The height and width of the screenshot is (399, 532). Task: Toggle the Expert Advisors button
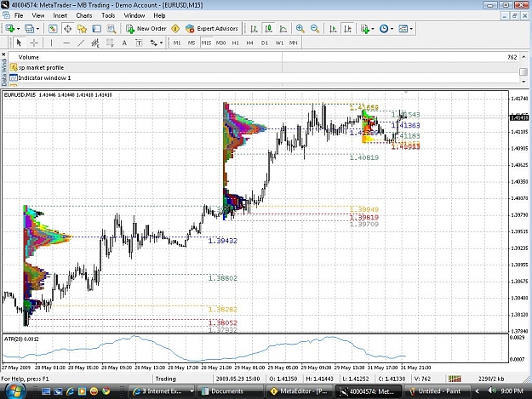(212, 29)
